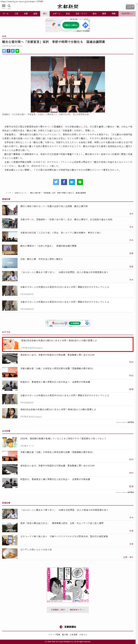The width and height of the screenshot is (138, 644).
Task: Click the small LINE icon under the headline
Action: pyautogui.click(x=17, y=51)
